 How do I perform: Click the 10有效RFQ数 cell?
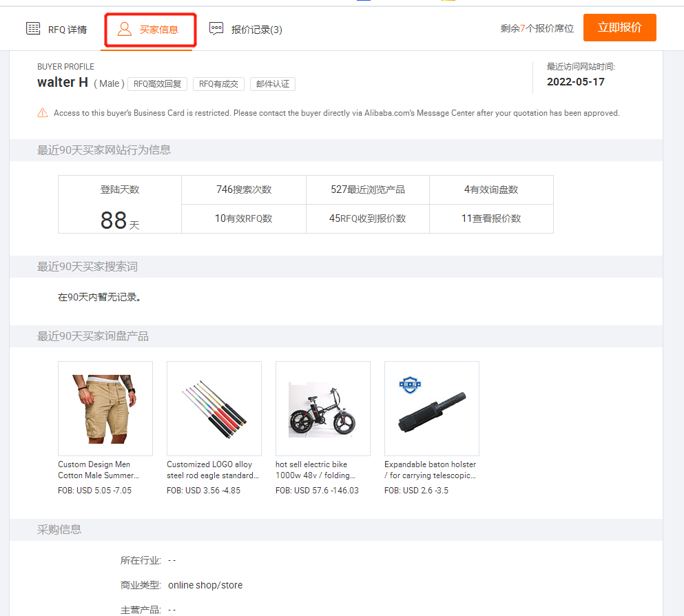point(244,218)
